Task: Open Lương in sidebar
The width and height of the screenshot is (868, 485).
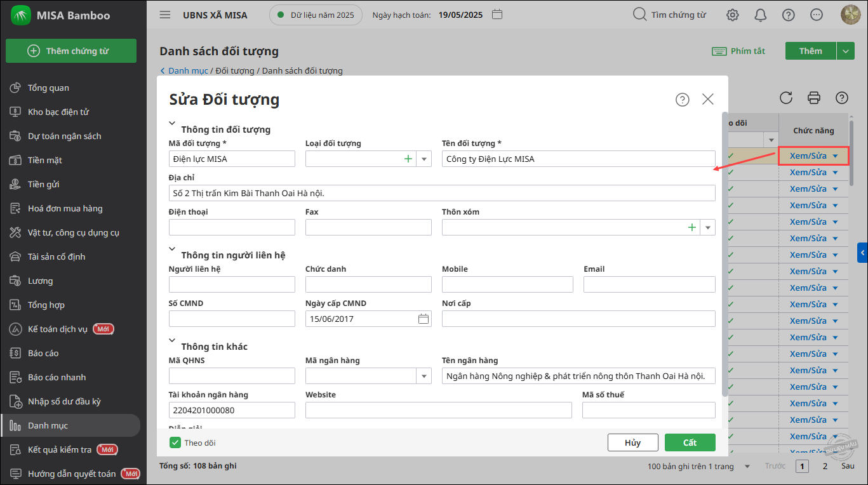Action: click(x=41, y=281)
